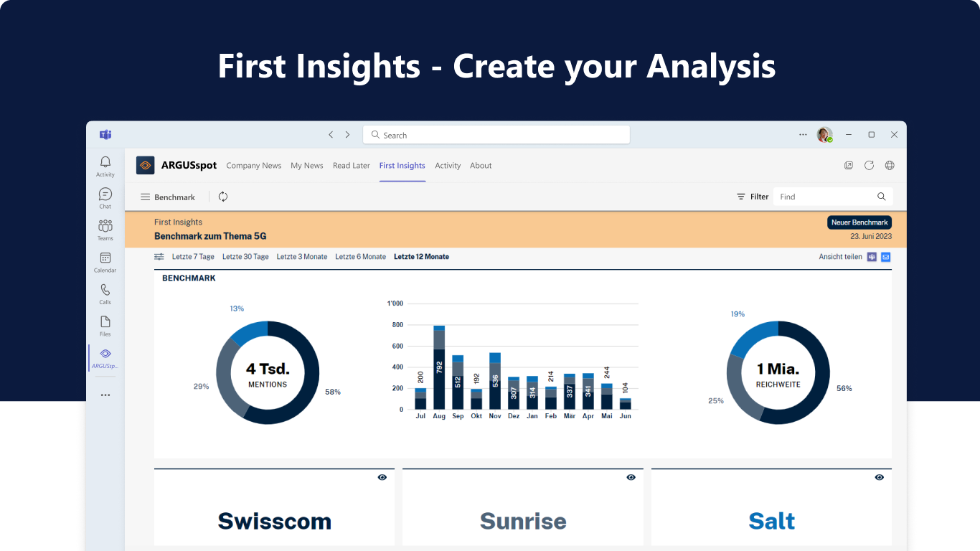Select Letzte 6 Monate range
Image resolution: width=980 pixels, height=551 pixels.
coord(361,257)
